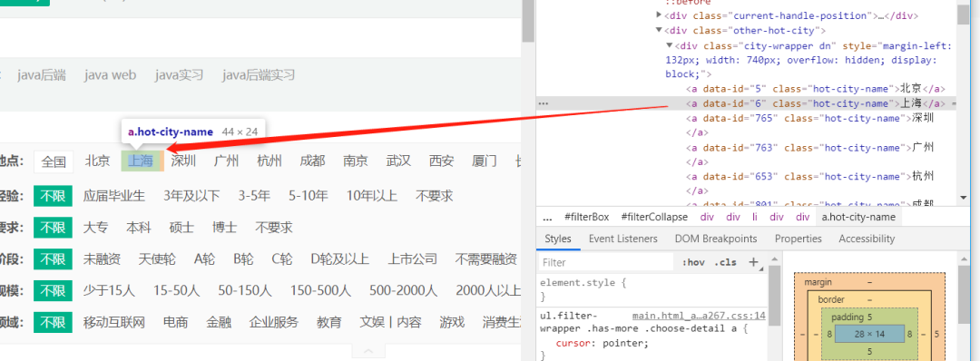
Task: Select #filterBox breadcrumb
Action: click(x=586, y=218)
